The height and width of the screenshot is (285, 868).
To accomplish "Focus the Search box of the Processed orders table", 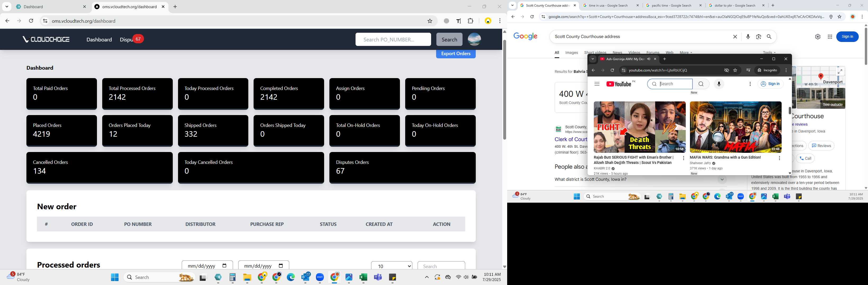I will coord(441,266).
